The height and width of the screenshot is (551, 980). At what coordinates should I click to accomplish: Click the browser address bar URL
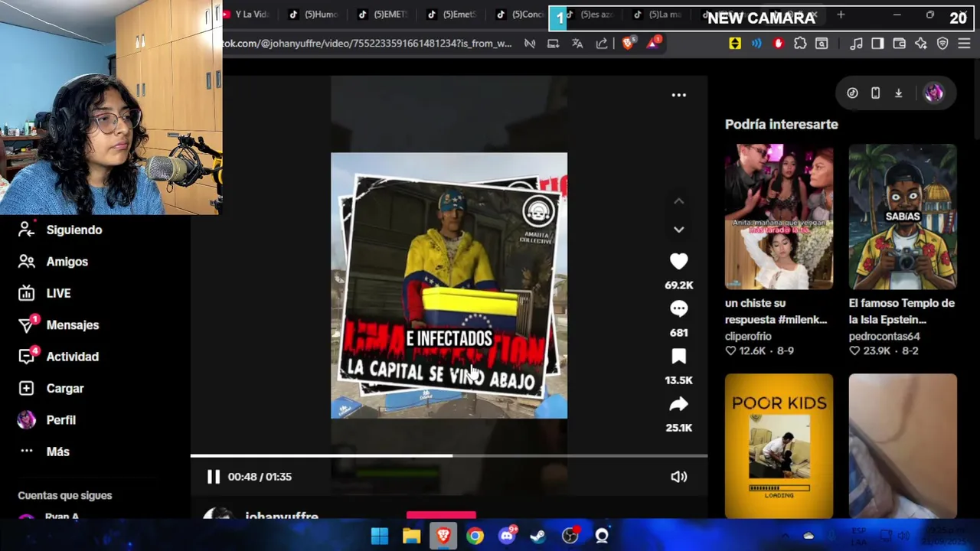click(x=367, y=44)
